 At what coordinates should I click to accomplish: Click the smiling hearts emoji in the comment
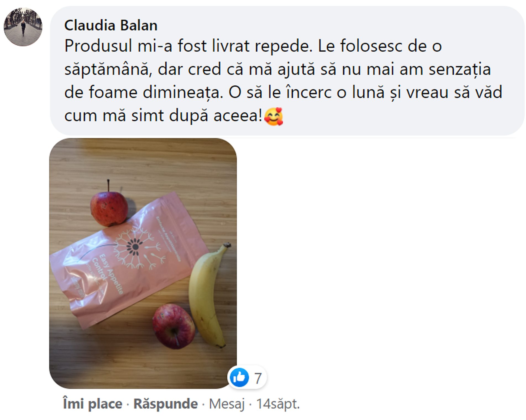point(274,116)
